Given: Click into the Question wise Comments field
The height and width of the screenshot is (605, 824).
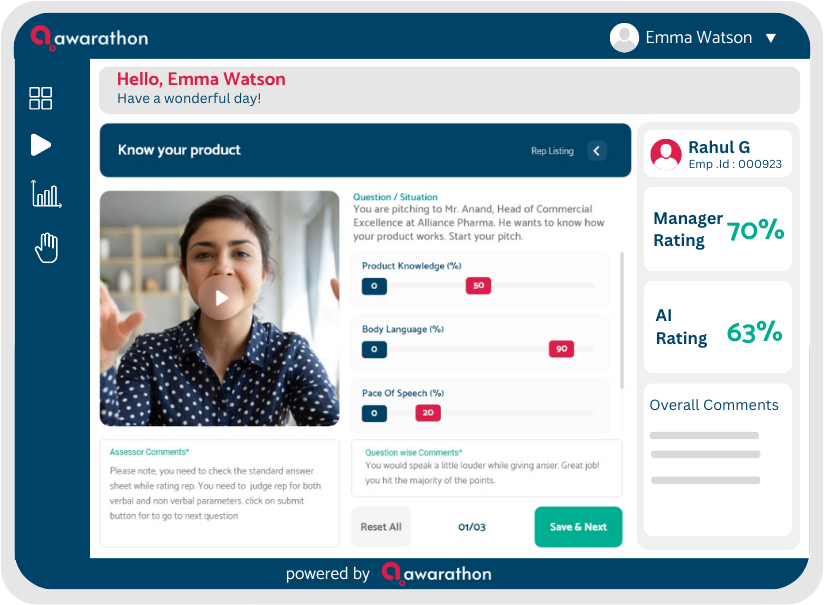Looking at the screenshot, I should [x=487, y=468].
